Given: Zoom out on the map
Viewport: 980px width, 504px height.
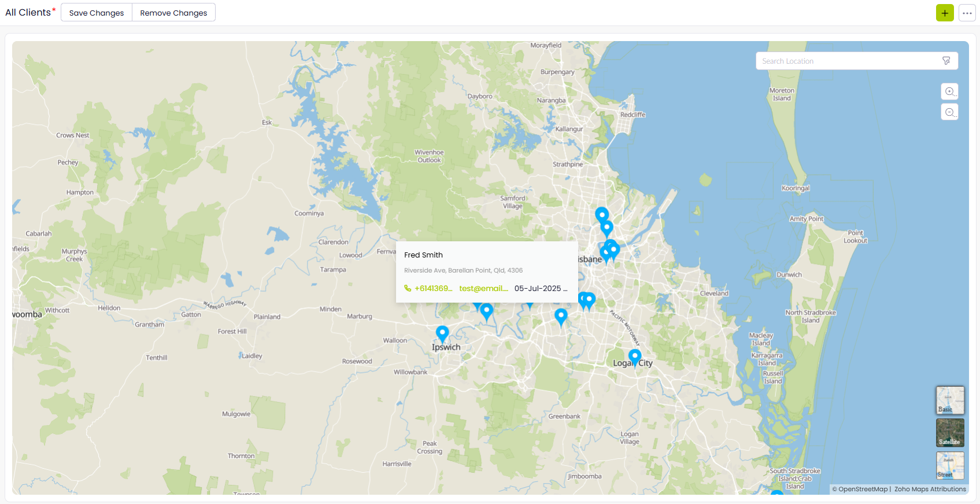Looking at the screenshot, I should click(x=949, y=112).
